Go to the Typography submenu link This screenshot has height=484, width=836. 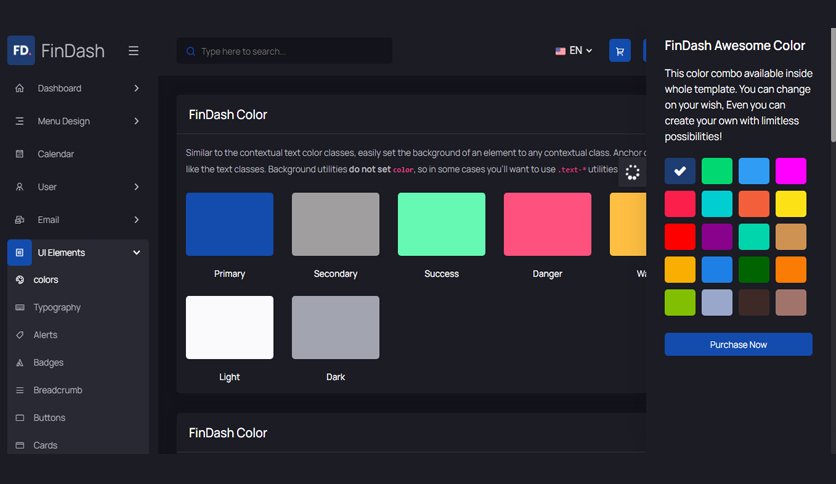click(57, 308)
